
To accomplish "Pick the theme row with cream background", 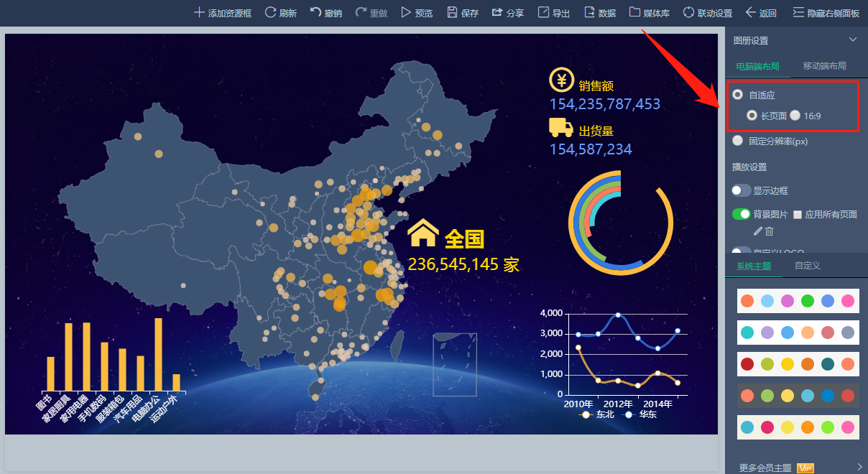I will 798,427.
